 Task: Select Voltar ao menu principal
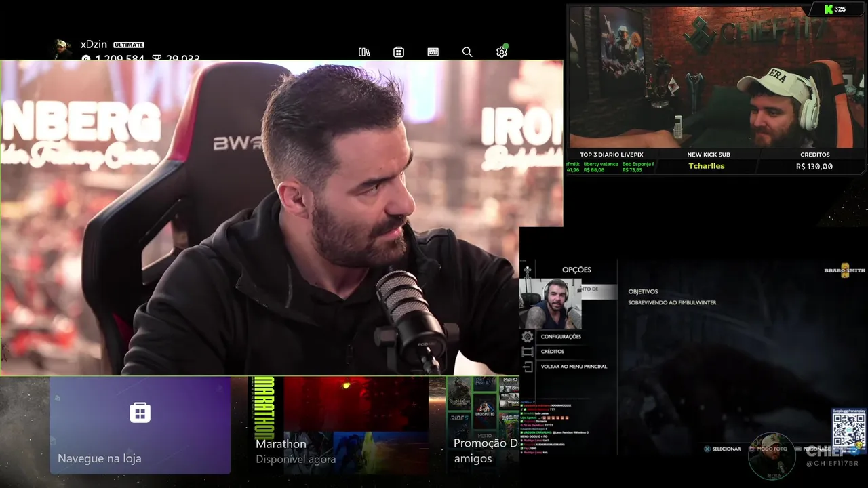[x=574, y=367]
